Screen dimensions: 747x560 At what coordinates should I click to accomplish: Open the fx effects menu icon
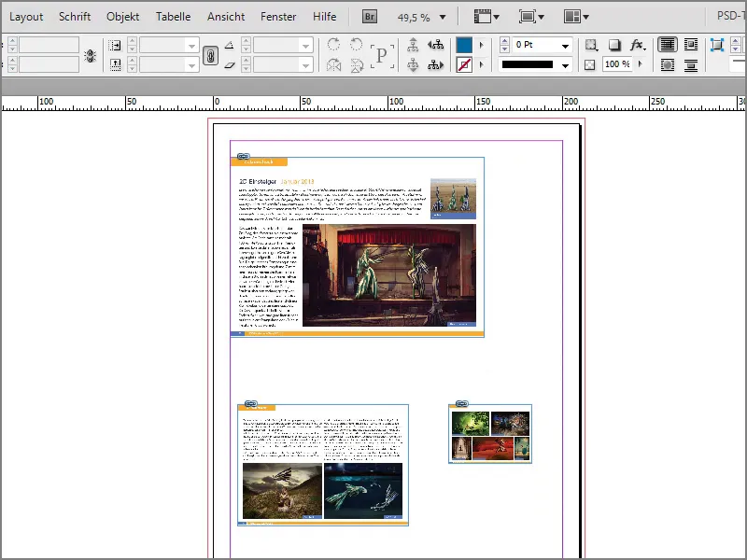(636, 44)
